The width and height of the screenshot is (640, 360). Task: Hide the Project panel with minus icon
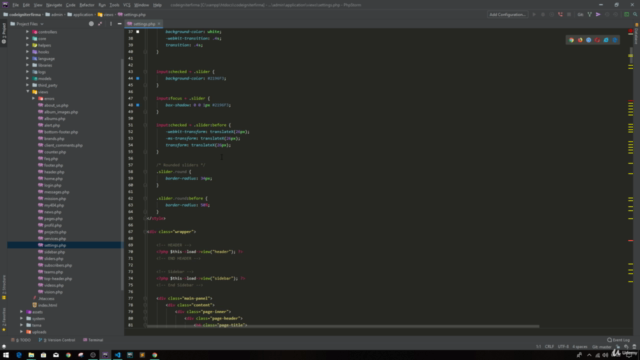[x=120, y=24]
